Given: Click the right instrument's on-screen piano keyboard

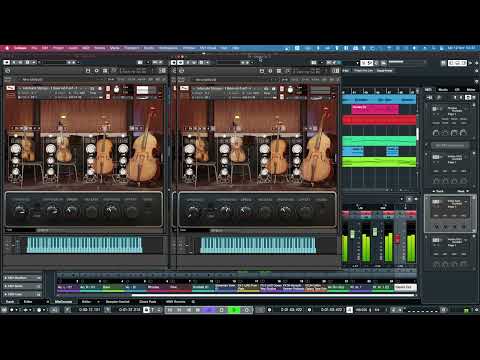Looking at the screenshot, I should point(258,245).
